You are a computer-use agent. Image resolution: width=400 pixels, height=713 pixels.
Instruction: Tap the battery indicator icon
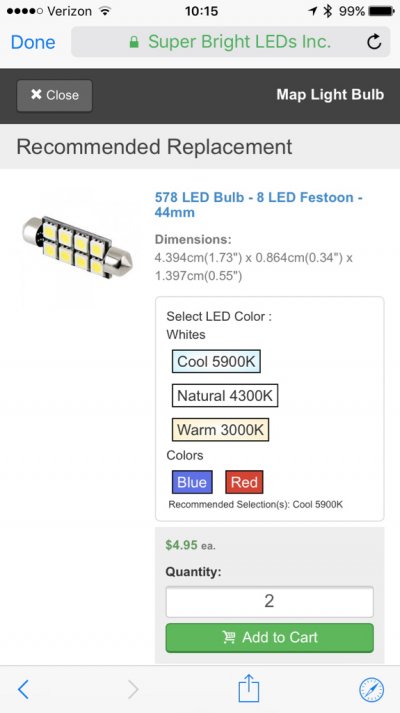[381, 11]
